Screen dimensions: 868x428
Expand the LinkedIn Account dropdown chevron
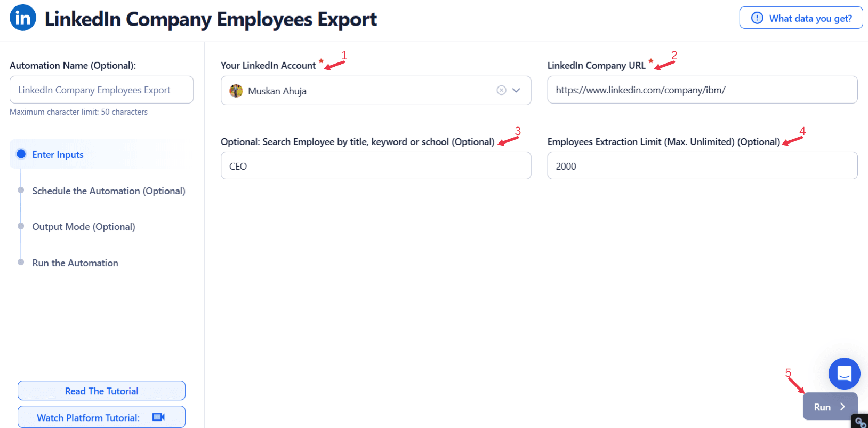516,90
